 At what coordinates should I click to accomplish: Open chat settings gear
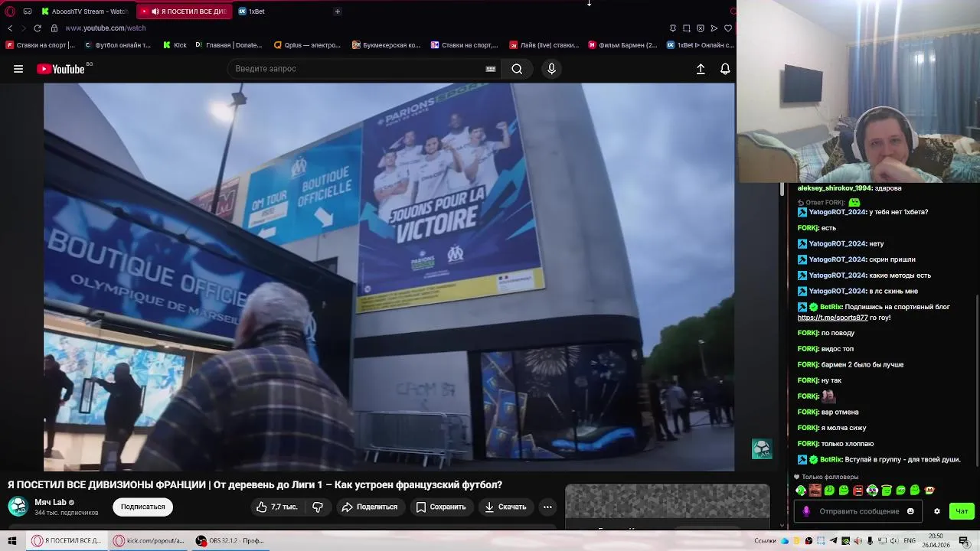[936, 511]
